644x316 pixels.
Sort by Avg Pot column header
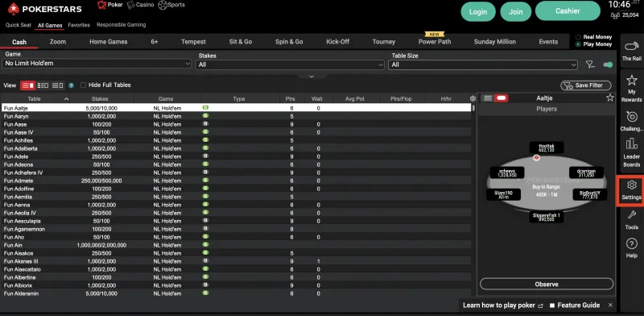[x=355, y=98]
